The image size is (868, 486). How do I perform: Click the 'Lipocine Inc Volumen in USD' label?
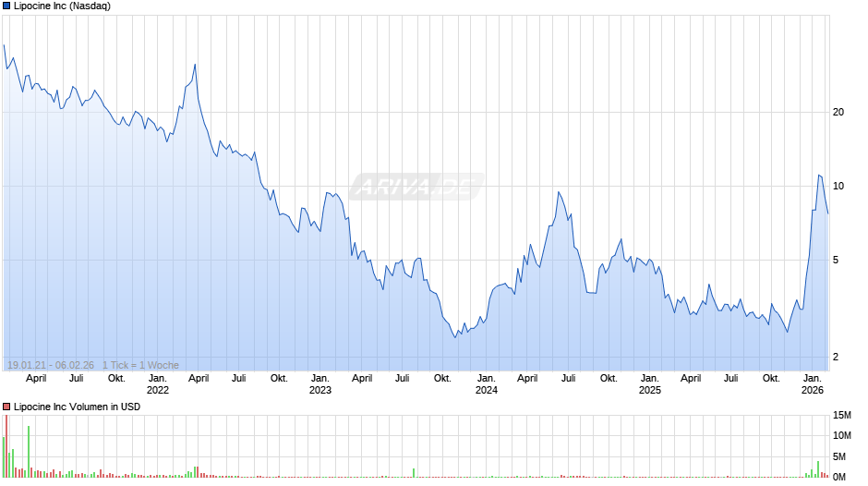77,407
